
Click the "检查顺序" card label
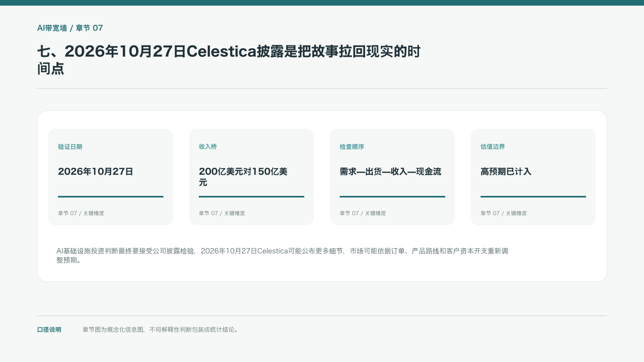pos(352,147)
